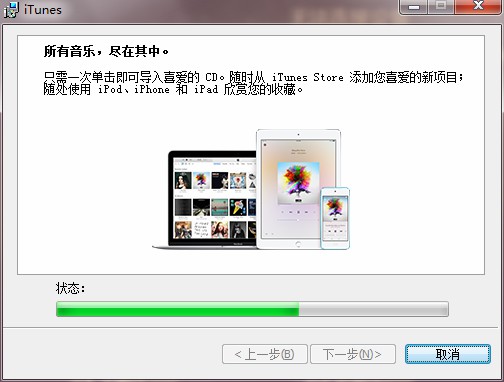Click the text line mentioning iPod、iPhone 和 iPad
Screen dimensions: 504x382
[173, 90]
